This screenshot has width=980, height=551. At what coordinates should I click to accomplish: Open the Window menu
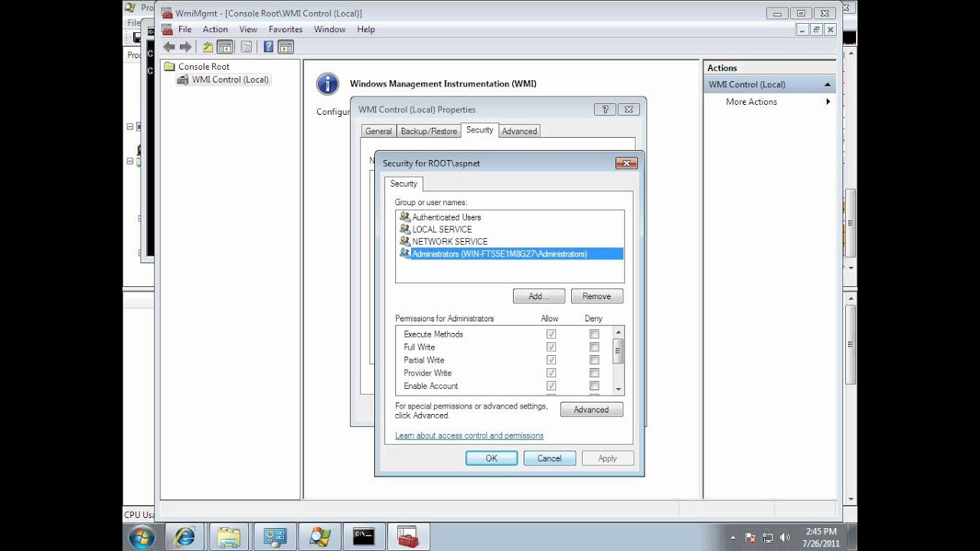click(x=330, y=29)
